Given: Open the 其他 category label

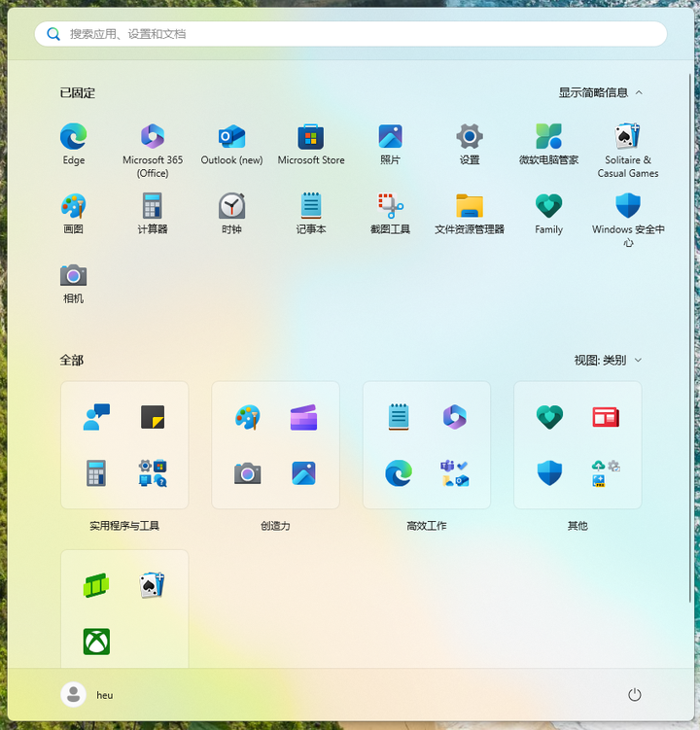Looking at the screenshot, I should tap(577, 526).
